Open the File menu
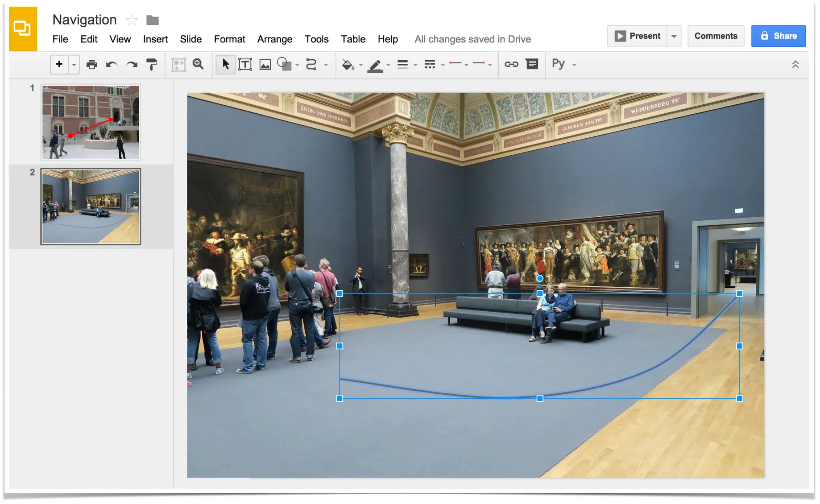The image size is (820, 504). coord(60,39)
